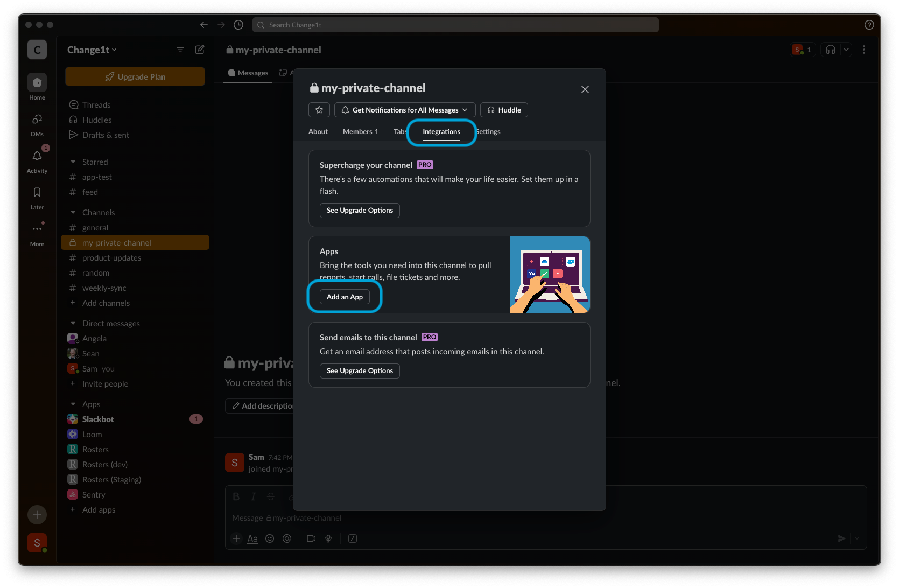Star the channel with the star icon

319,110
